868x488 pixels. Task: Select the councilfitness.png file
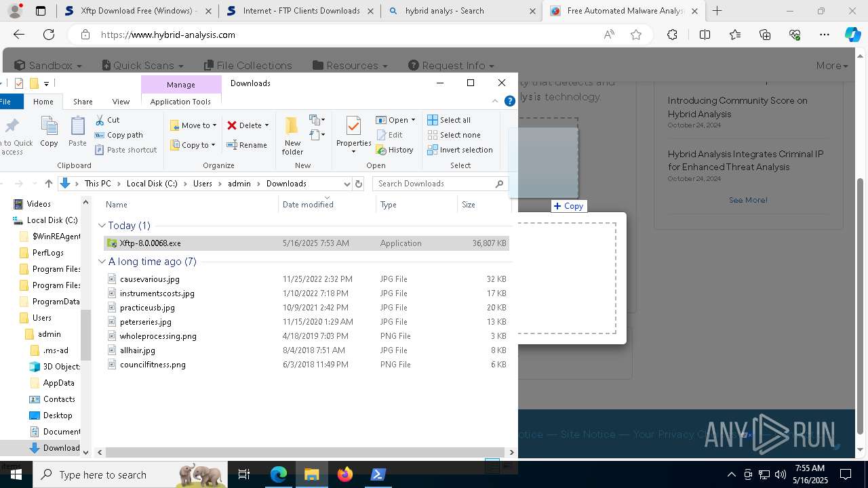(306, 364)
